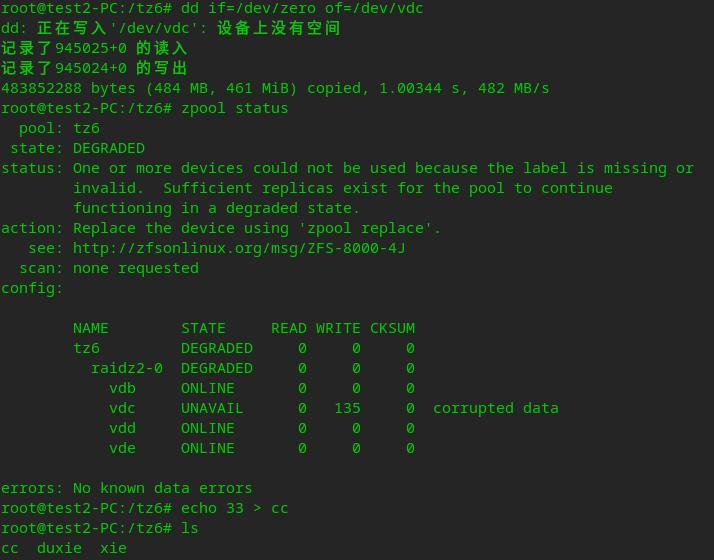Click the UNAVAIL state of vdc

pyautogui.click(x=212, y=408)
